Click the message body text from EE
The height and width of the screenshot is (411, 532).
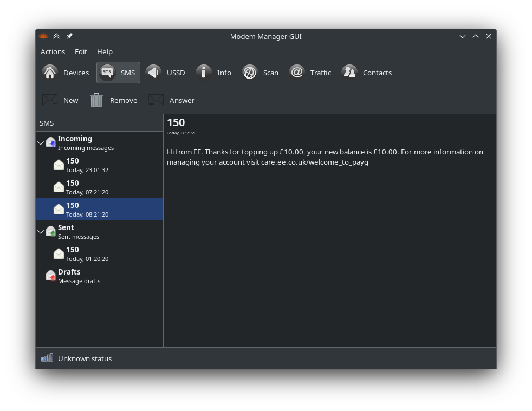[325, 156]
